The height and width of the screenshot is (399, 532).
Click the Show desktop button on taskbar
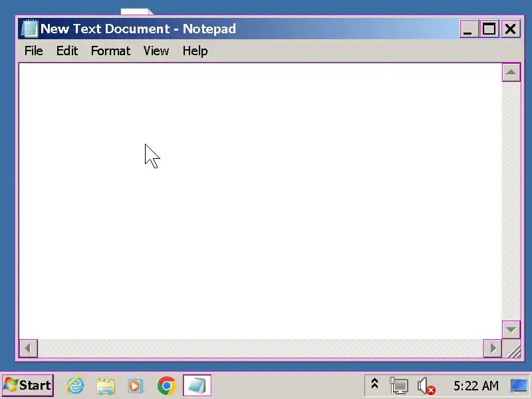(519, 386)
